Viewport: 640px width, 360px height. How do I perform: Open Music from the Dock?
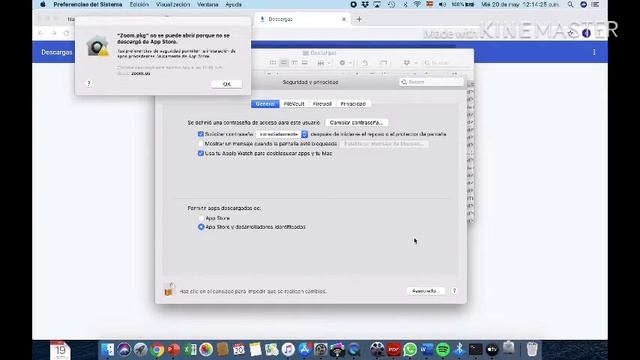click(x=288, y=350)
